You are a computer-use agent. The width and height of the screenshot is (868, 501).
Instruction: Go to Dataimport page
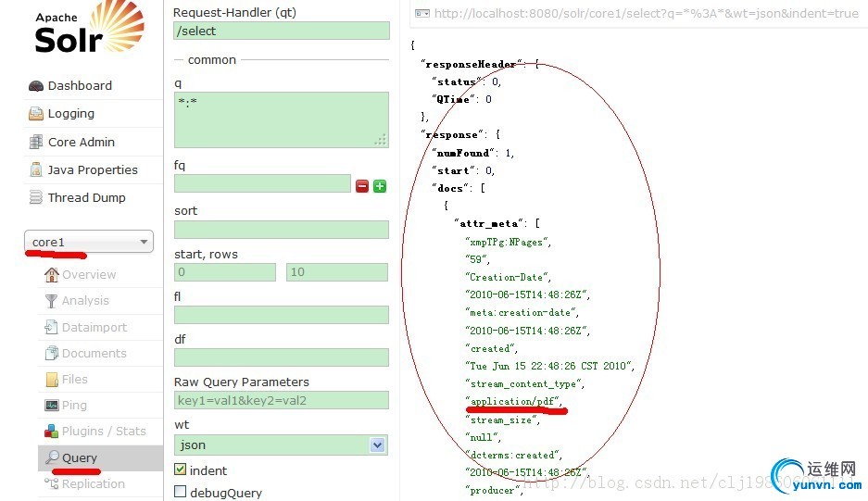94,327
